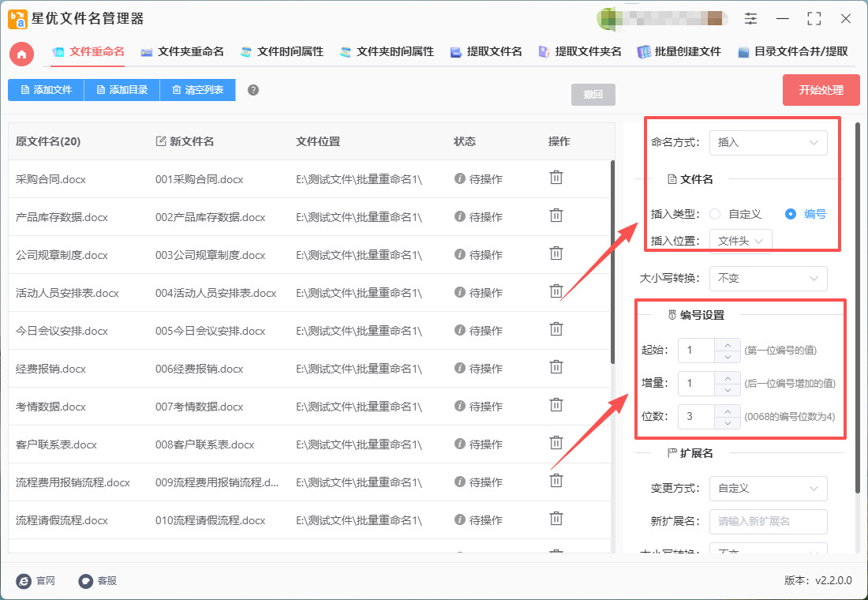Click trash icon for 公司规章制度.docx
The height and width of the screenshot is (600, 868).
tap(556, 253)
